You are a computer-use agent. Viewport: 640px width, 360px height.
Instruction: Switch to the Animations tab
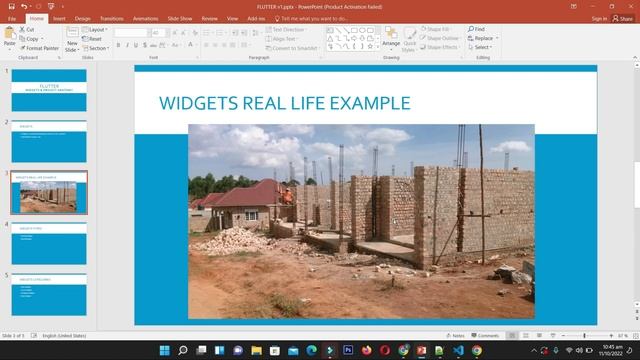(x=145, y=18)
